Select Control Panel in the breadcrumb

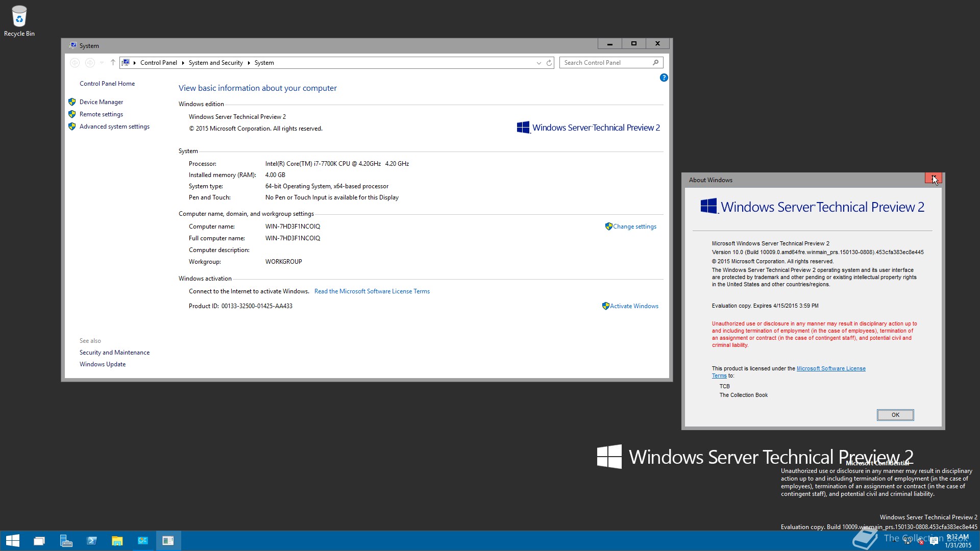(159, 63)
